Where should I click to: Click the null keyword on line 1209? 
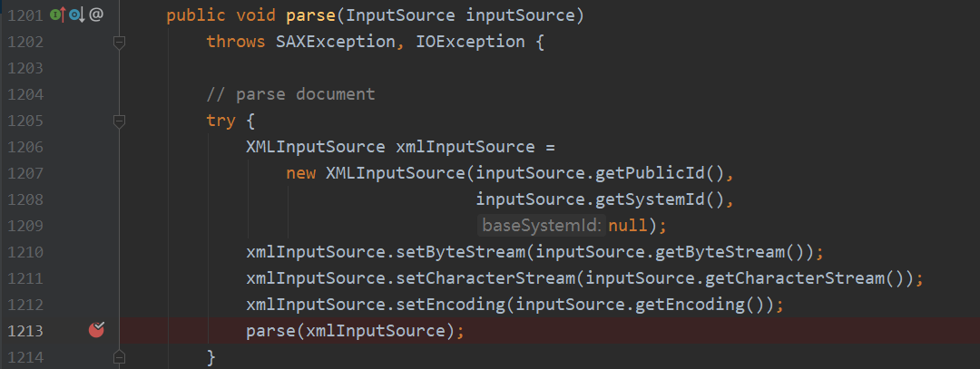(627, 226)
